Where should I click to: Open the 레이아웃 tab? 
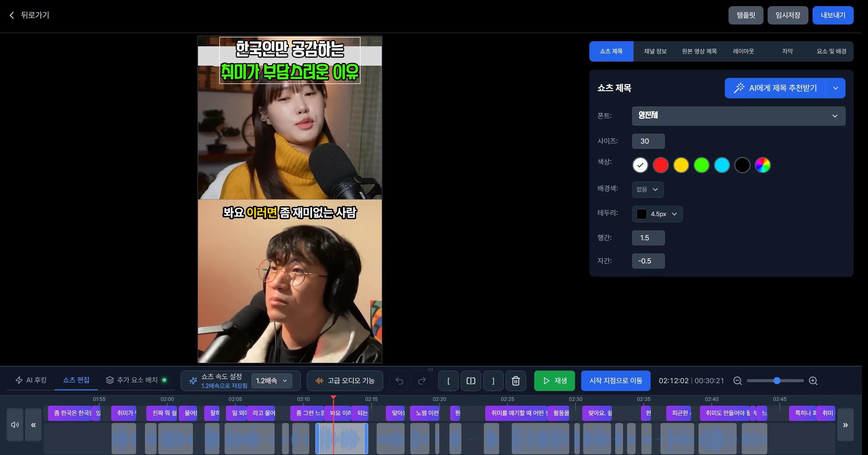[x=743, y=51]
